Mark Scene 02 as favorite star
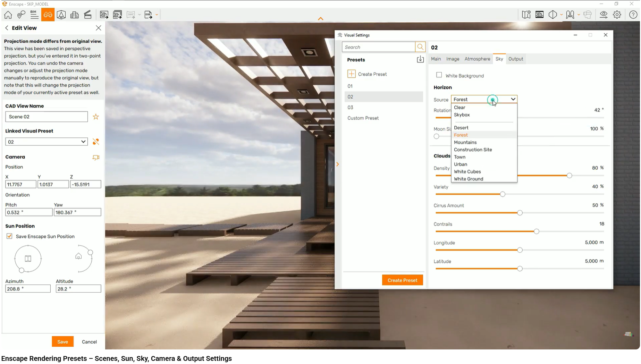The width and height of the screenshot is (641, 364). pyautogui.click(x=96, y=117)
